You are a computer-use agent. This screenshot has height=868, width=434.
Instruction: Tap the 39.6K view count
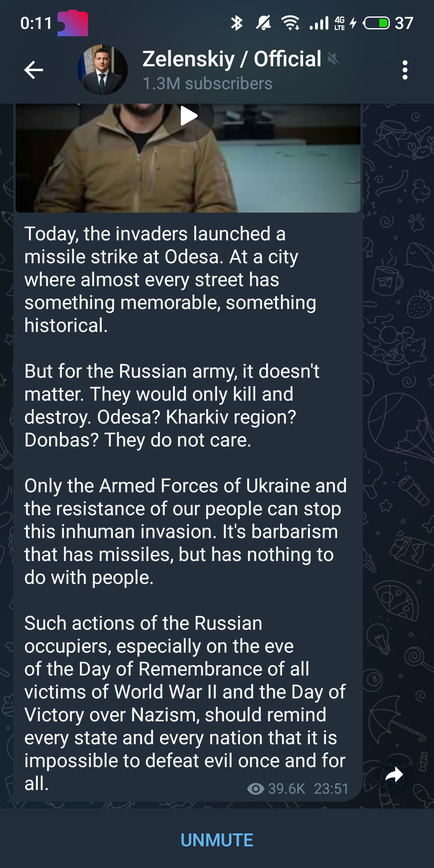pyautogui.click(x=287, y=789)
